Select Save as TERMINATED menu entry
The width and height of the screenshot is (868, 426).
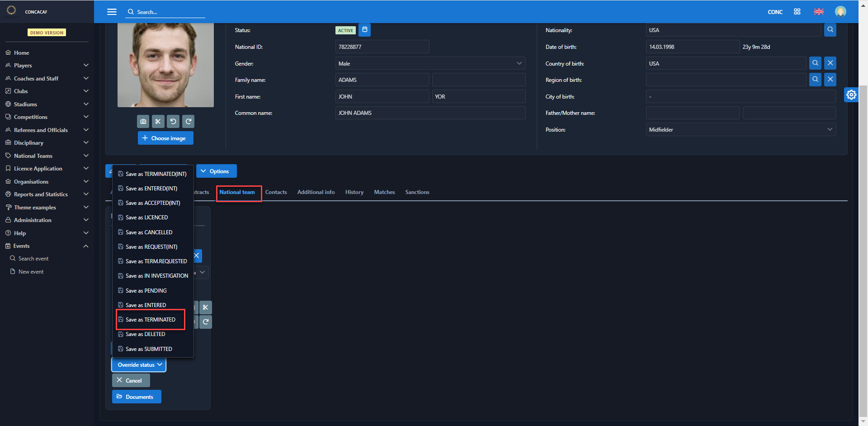click(151, 320)
